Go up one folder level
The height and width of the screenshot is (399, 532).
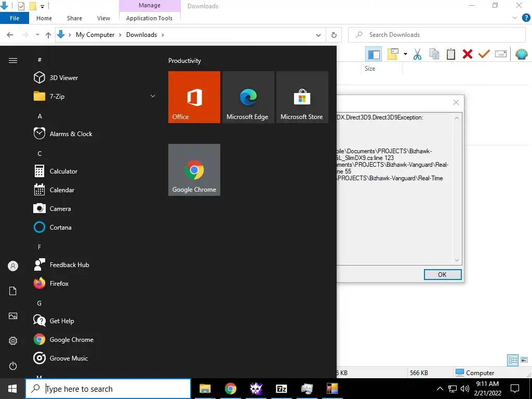[x=48, y=35]
